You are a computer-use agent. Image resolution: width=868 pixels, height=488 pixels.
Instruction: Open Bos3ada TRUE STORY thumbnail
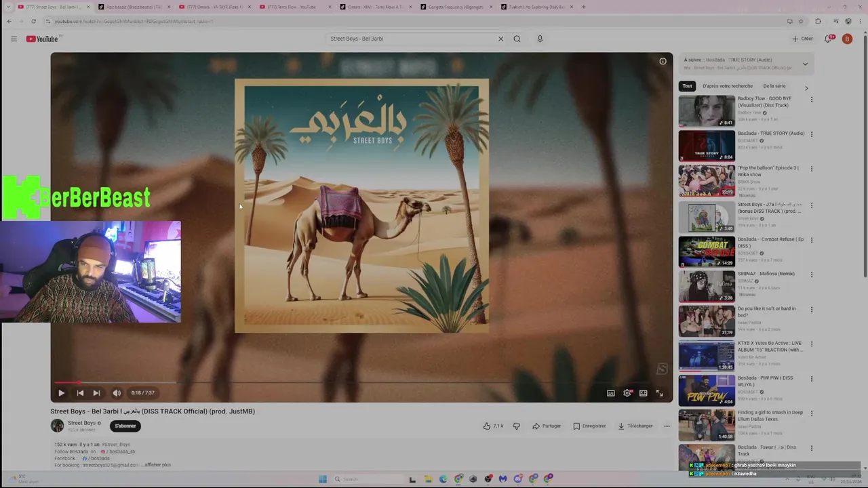coord(707,145)
